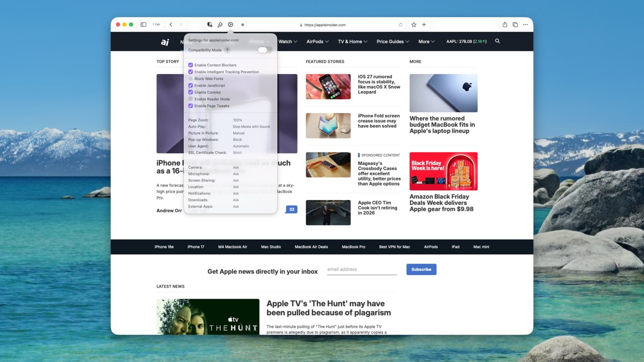Screen dimensions: 644x362
Task: Reload the page with the refresh icon
Action: tap(401, 25)
